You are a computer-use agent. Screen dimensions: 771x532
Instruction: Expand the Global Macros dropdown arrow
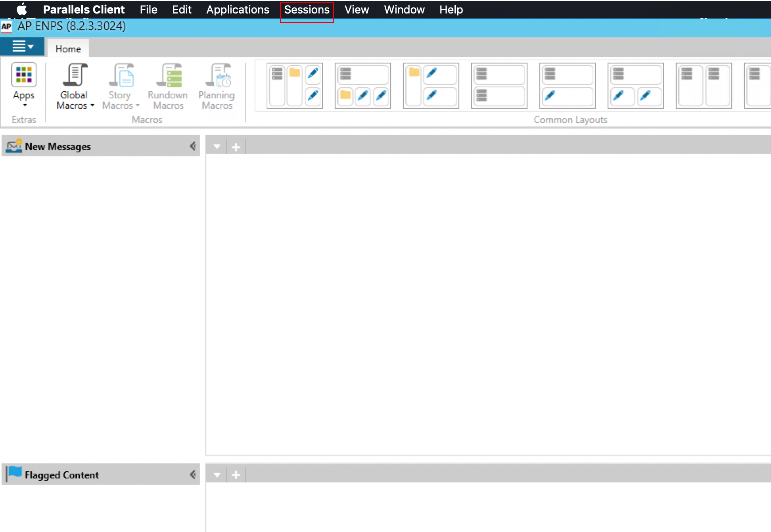(x=92, y=106)
